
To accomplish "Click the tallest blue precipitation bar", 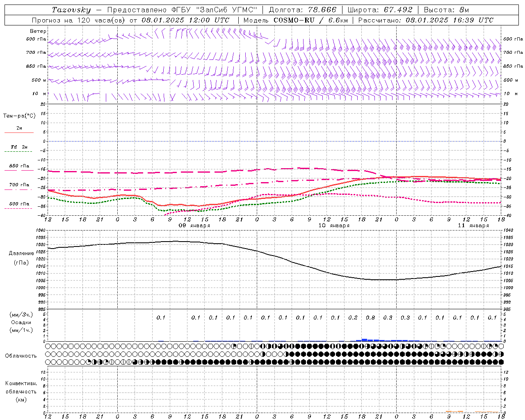I will click(x=364, y=340).
